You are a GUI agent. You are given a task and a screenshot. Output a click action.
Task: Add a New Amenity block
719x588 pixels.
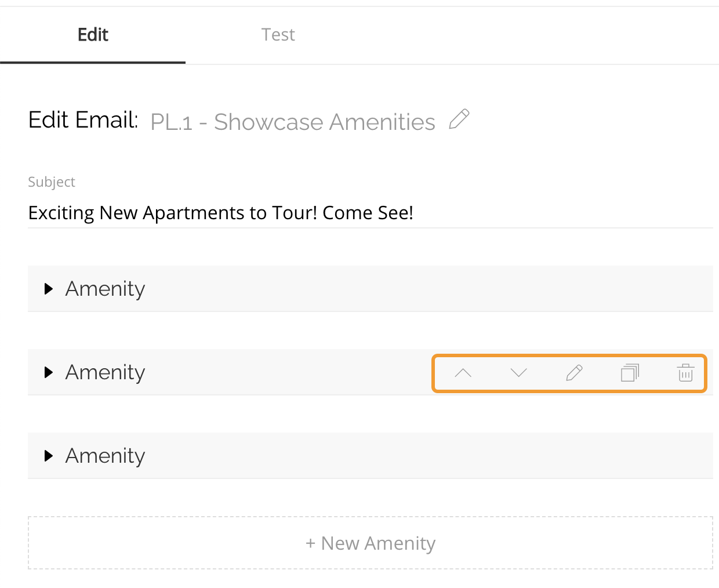click(x=370, y=543)
